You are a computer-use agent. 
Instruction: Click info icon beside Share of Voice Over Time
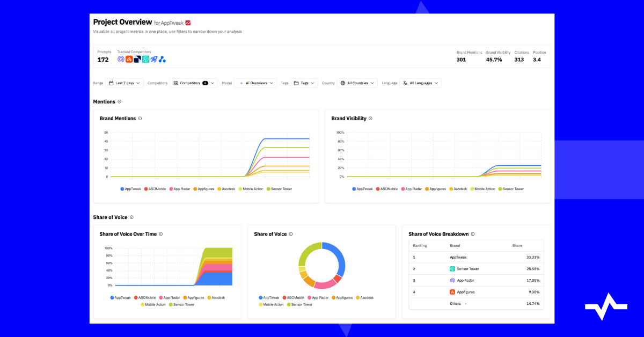tap(160, 234)
